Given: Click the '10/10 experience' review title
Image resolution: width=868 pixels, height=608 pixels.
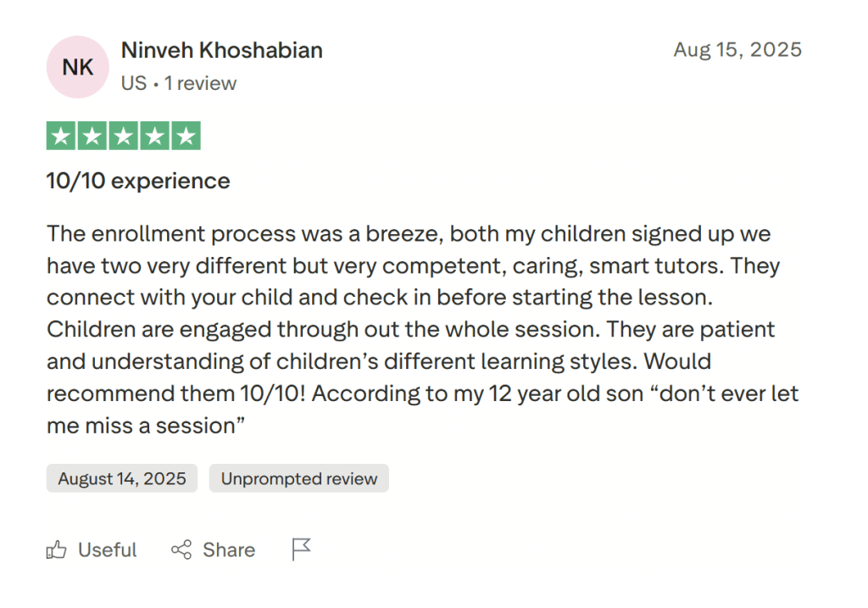Looking at the screenshot, I should click(x=137, y=181).
